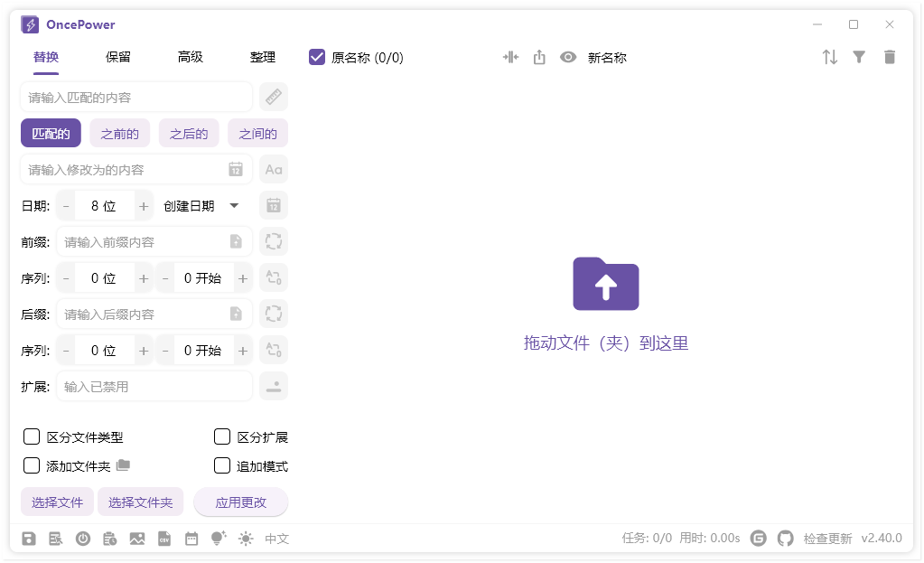The image size is (924, 563).
Task: Check the 原名称 checkbox
Action: tap(316, 56)
